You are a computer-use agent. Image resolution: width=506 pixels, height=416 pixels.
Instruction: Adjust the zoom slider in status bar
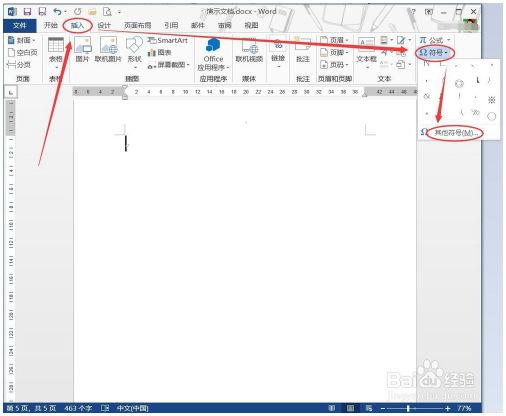tap(408, 408)
